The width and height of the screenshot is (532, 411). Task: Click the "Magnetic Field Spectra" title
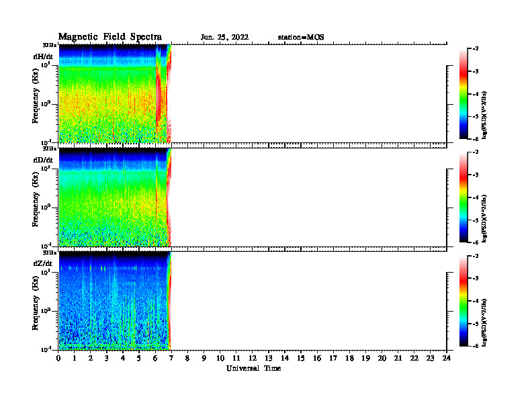point(110,37)
